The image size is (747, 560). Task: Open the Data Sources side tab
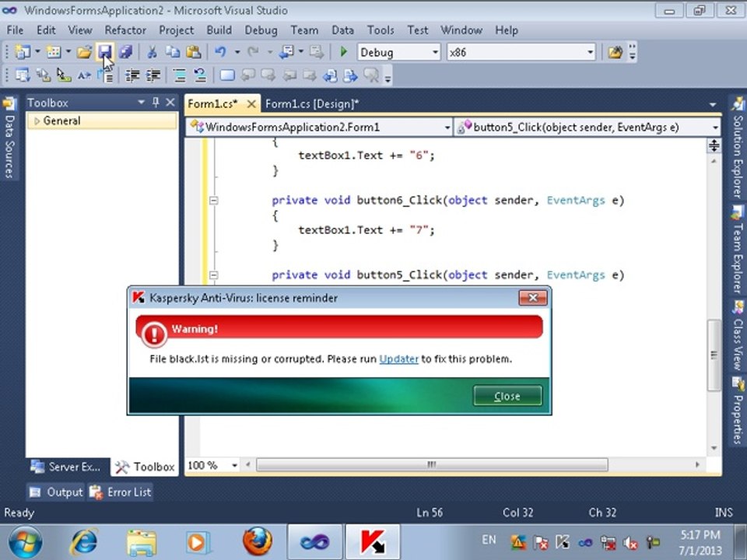tap(9, 137)
